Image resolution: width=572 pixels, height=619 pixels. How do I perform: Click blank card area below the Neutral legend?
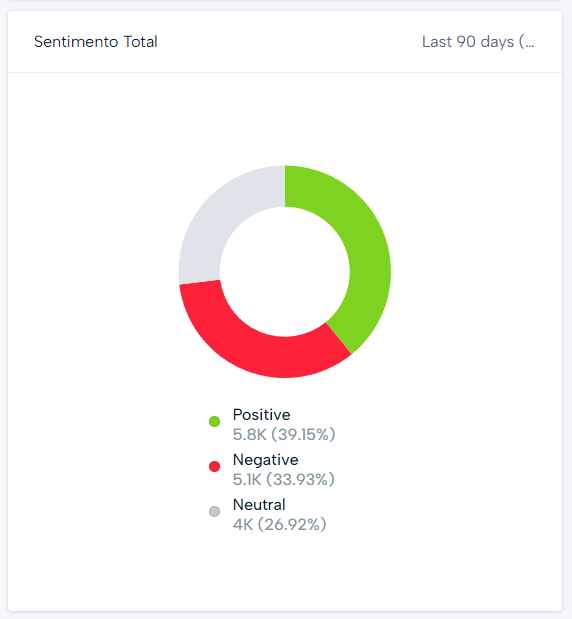(285, 572)
